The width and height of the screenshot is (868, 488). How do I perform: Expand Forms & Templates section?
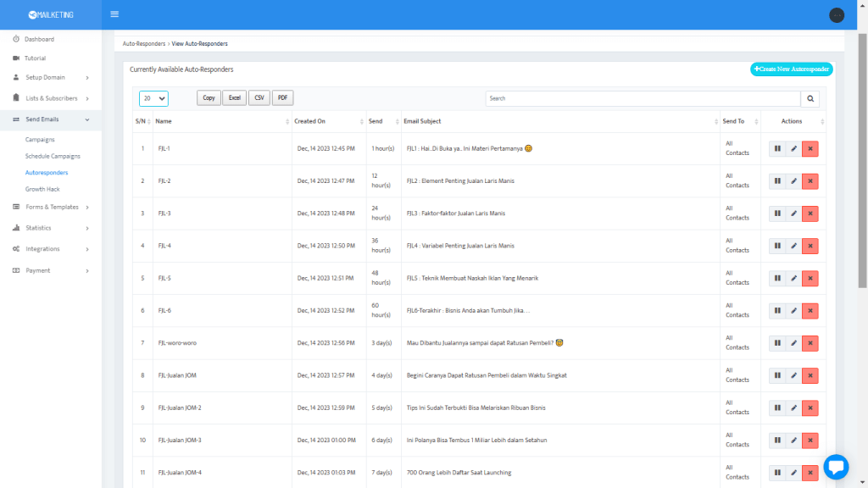click(x=50, y=207)
